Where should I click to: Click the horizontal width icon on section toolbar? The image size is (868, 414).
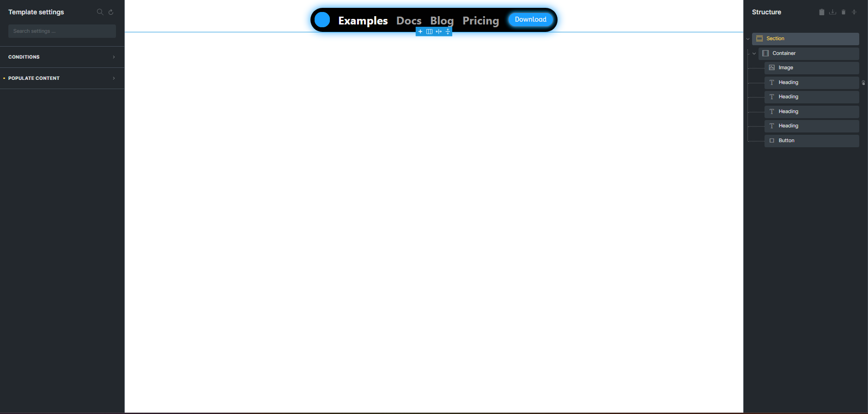pos(438,31)
